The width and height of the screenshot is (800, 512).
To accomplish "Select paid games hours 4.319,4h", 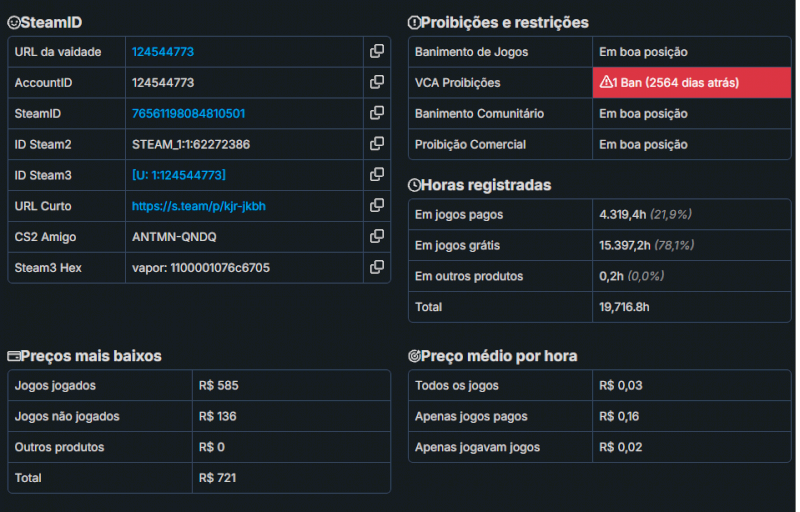I will [622, 214].
